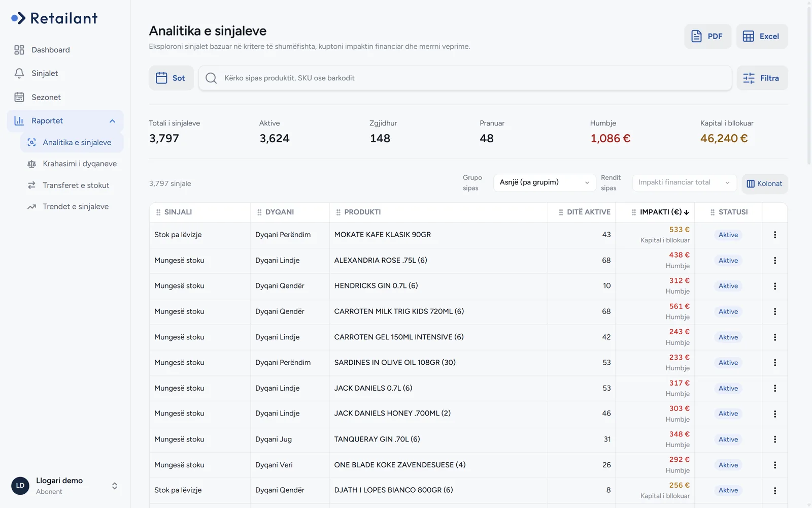The image size is (812, 508).
Task: Click the Retailant logo
Action: point(54,18)
